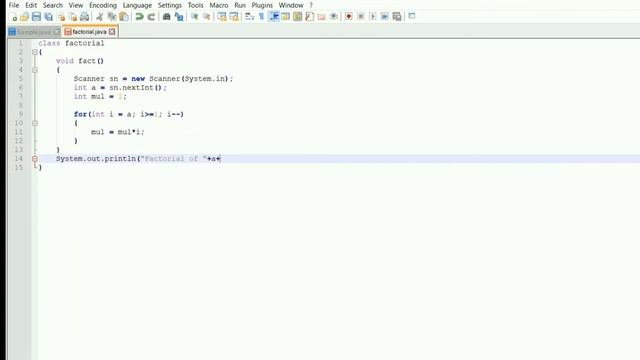Toggle the indent guide button
640x360 pixels.
273,17
